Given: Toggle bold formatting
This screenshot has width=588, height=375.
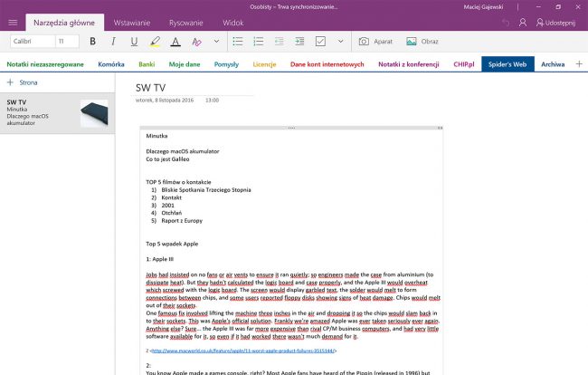Looking at the screenshot, I should 92,42.
